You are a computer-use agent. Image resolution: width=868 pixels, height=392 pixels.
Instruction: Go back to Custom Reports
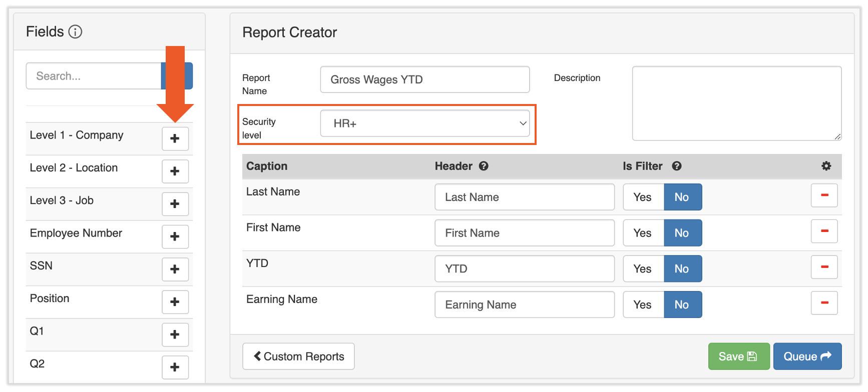tap(298, 356)
